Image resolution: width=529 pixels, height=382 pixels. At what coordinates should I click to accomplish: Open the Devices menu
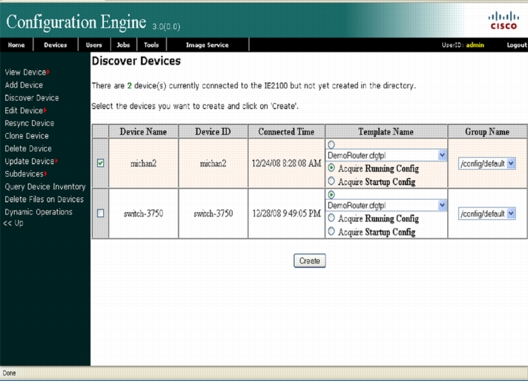point(55,45)
